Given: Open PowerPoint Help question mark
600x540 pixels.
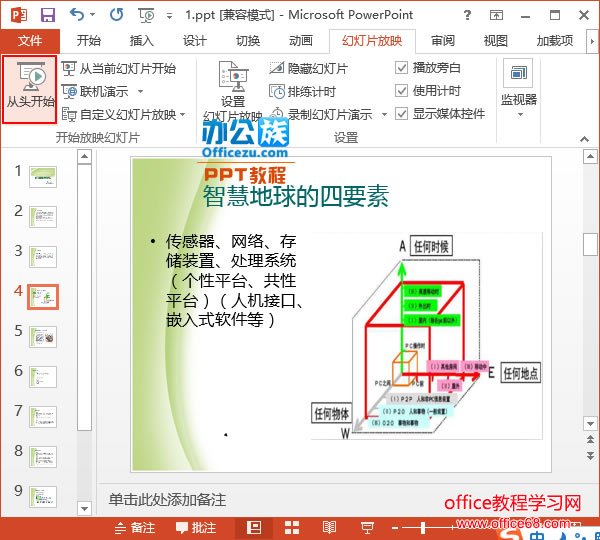Looking at the screenshot, I should tap(467, 15).
